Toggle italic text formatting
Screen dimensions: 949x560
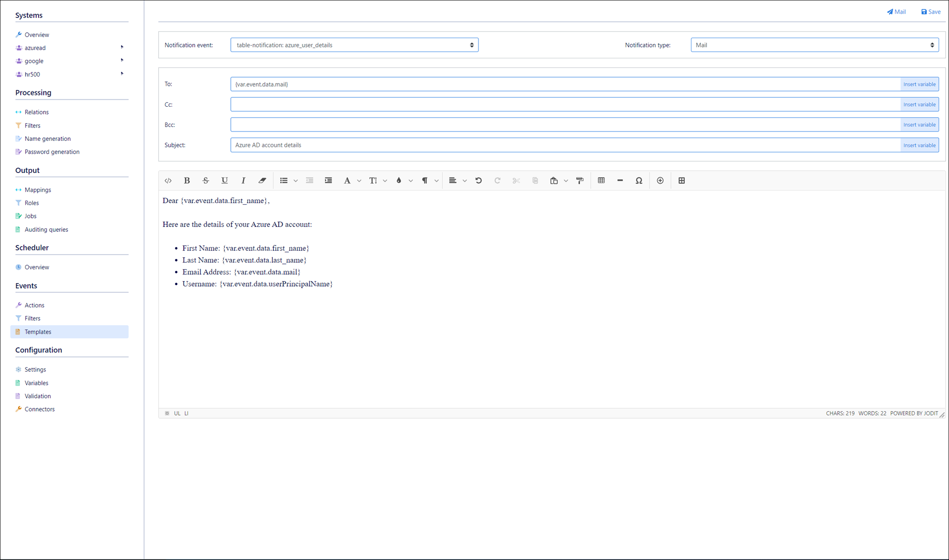(x=243, y=180)
